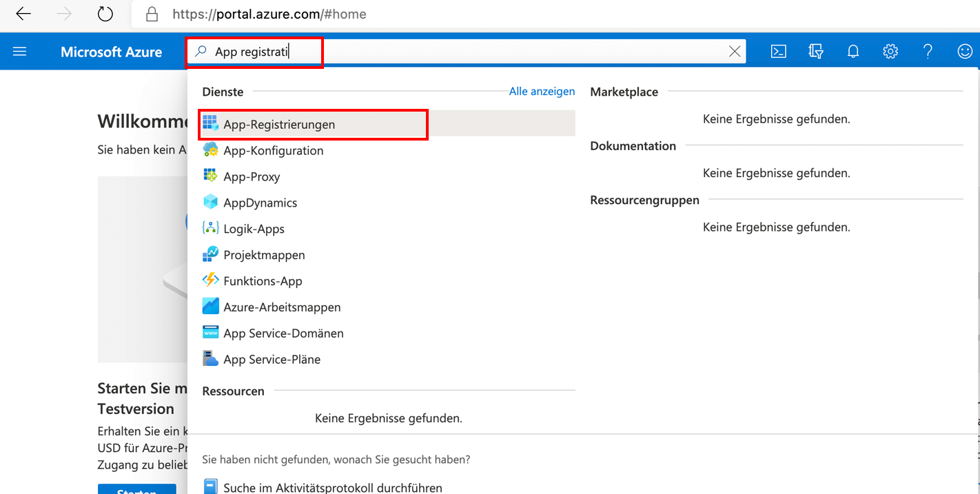This screenshot has width=980, height=494.
Task: Open Cloud Shell from the top bar
Action: click(x=779, y=52)
